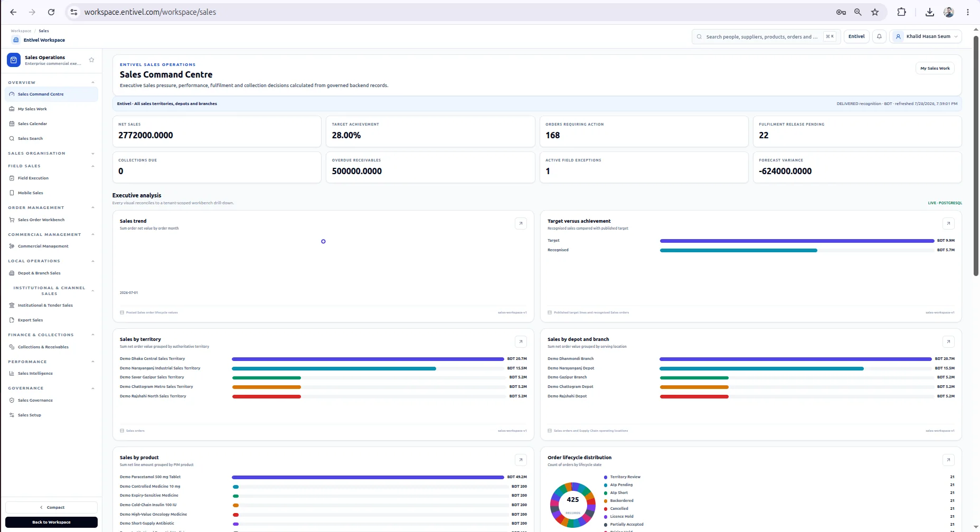Screen dimensions: 980x532
Task: Open Sales by product drill-down arrow
Action: pyautogui.click(x=521, y=460)
